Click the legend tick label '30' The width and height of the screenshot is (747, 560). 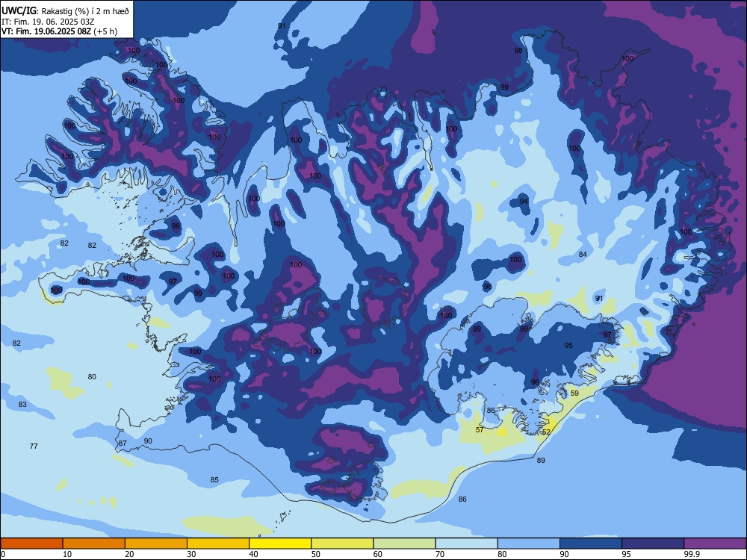click(191, 554)
